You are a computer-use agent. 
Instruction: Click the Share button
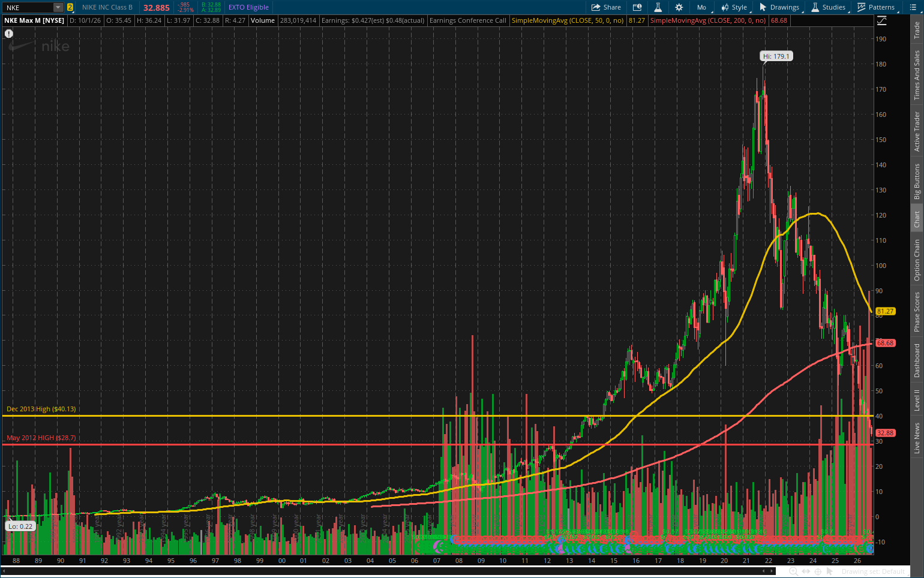606,7
